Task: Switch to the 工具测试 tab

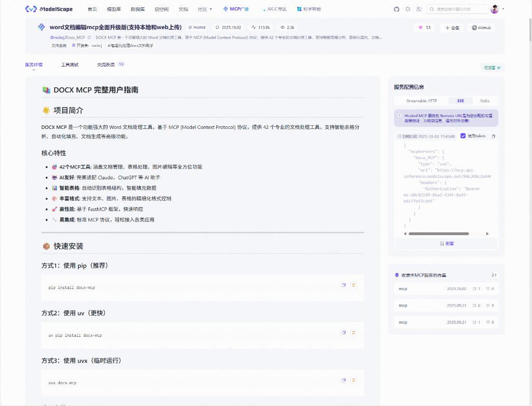Action: click(70, 64)
